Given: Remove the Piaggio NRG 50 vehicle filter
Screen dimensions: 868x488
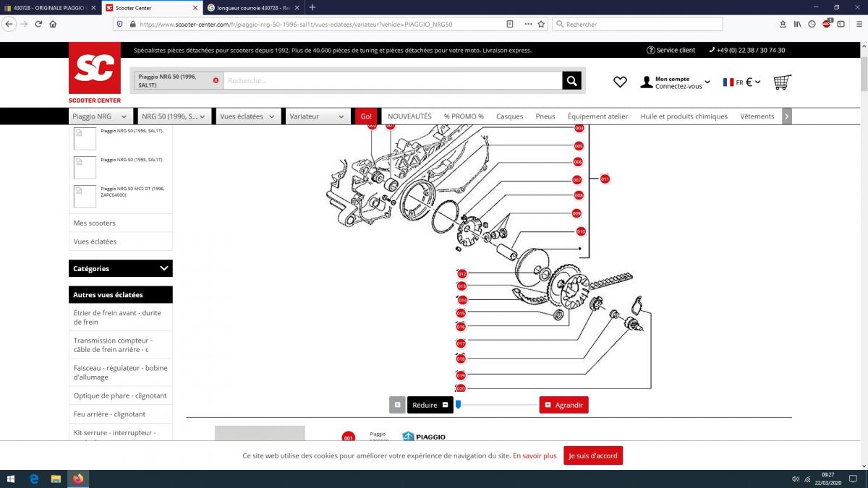Looking at the screenshot, I should (x=216, y=80).
